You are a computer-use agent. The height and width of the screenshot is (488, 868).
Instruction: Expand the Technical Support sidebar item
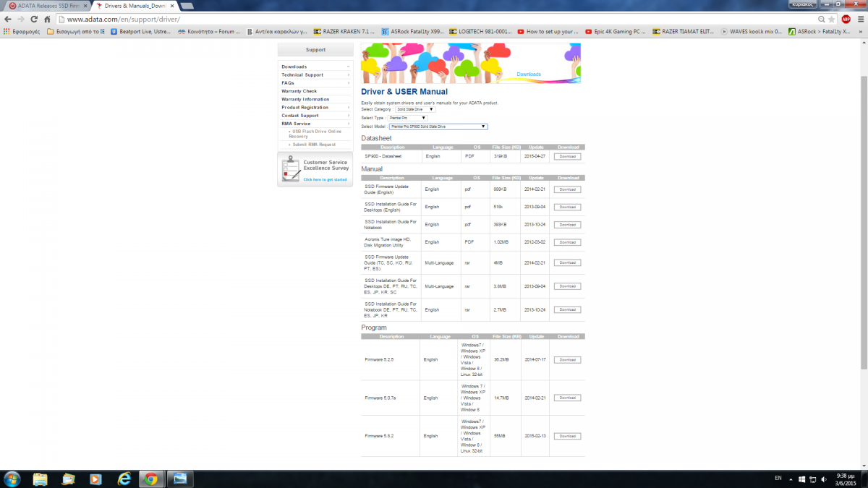pyautogui.click(x=315, y=74)
